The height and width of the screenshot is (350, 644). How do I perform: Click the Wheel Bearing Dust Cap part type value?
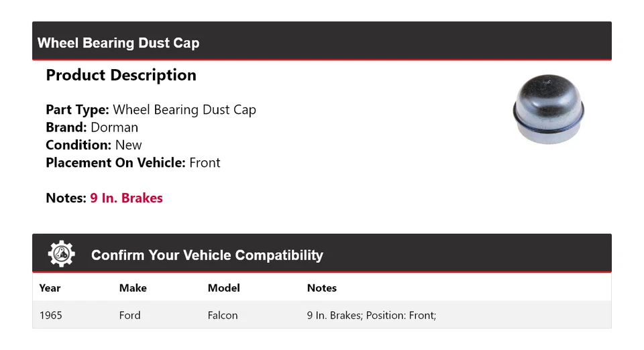(x=184, y=109)
